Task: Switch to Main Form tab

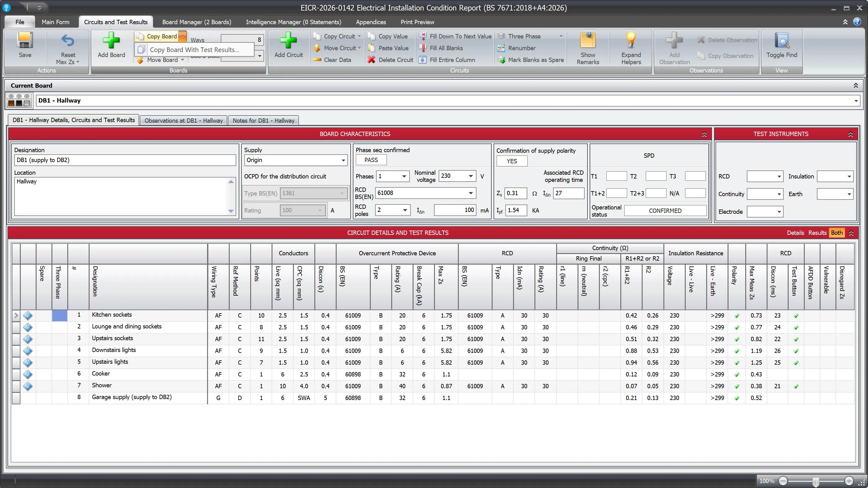Action: pyautogui.click(x=55, y=22)
